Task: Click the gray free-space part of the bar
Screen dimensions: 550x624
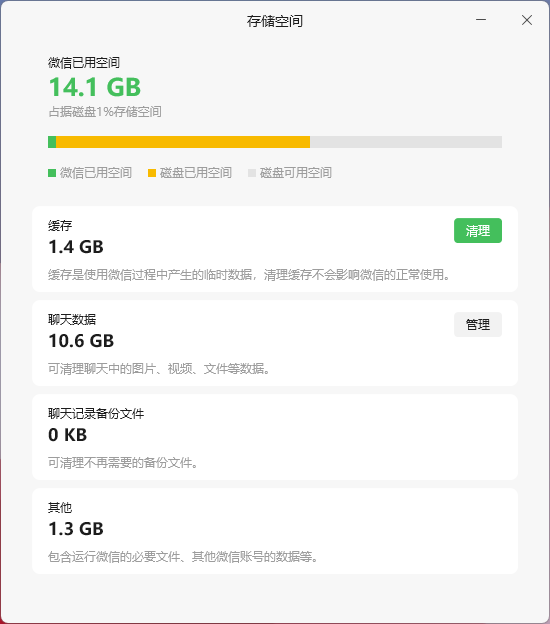Action: 406,142
